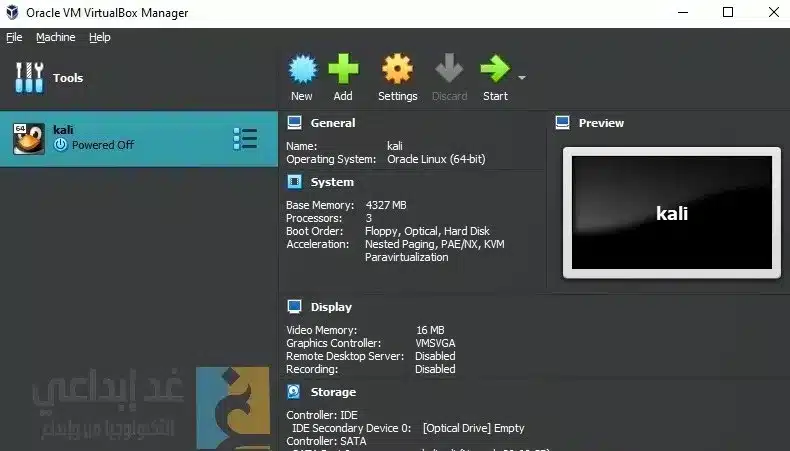The image size is (790, 451).
Task: Click the kali VM penguin icon
Action: pos(29,139)
